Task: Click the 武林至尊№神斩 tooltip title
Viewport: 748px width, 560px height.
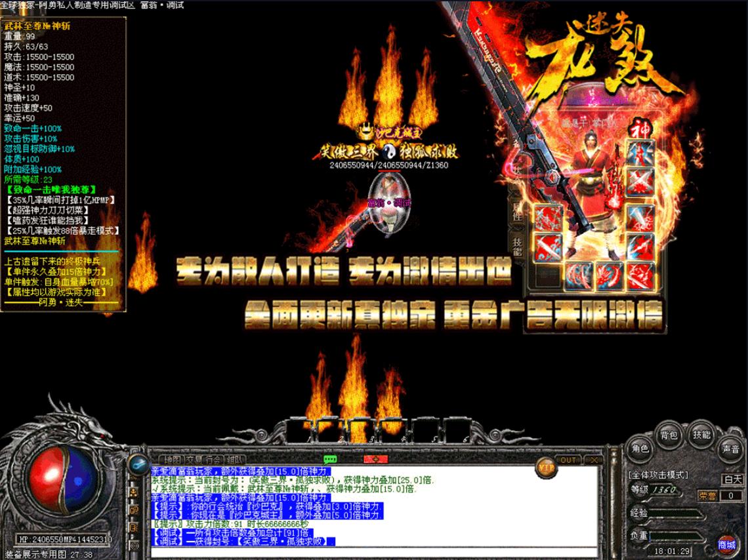Action: tap(37, 26)
